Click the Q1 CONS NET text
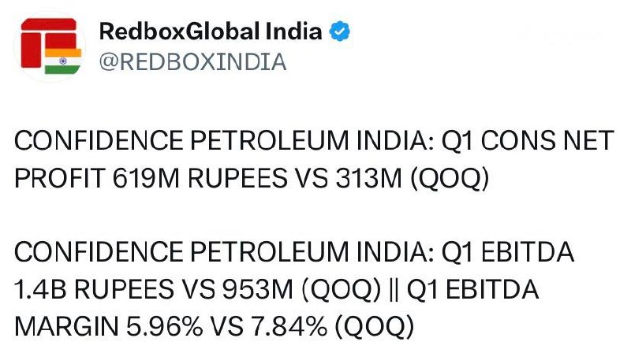Screen dimensions: 631x364 [x=528, y=141]
